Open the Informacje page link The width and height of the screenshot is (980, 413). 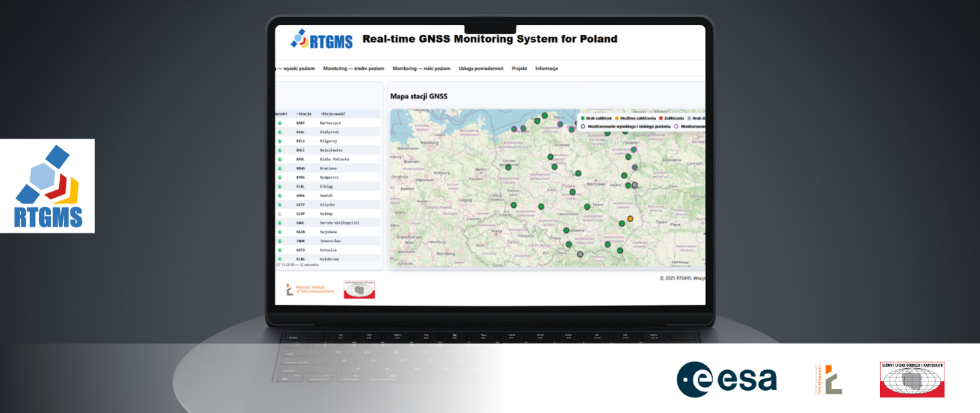546,68
